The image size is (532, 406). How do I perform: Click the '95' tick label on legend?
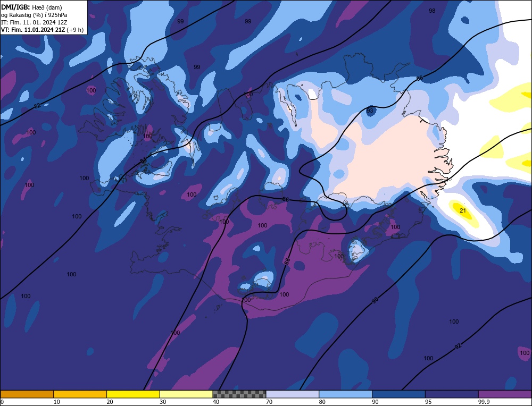tap(428, 402)
